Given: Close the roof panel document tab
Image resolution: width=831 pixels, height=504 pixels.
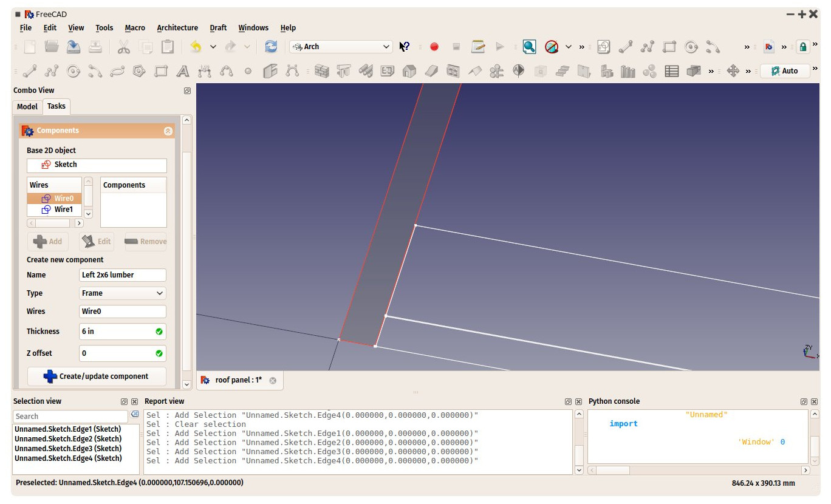Looking at the screenshot, I should tap(273, 381).
